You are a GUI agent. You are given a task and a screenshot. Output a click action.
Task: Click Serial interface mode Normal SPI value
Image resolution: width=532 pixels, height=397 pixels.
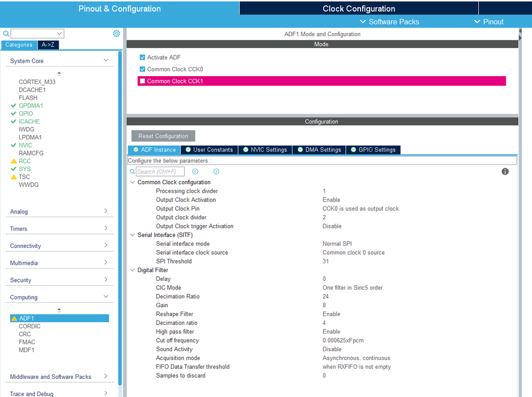pos(337,244)
